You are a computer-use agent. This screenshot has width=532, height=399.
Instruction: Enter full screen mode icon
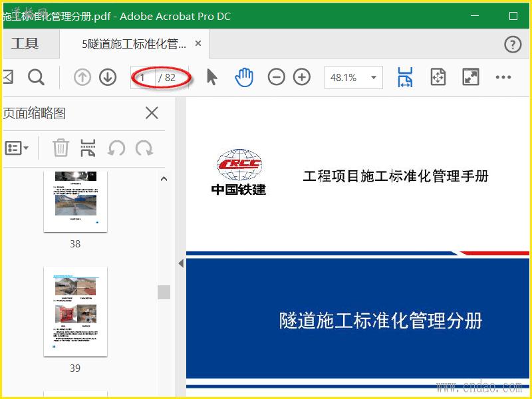pyautogui.click(x=471, y=77)
